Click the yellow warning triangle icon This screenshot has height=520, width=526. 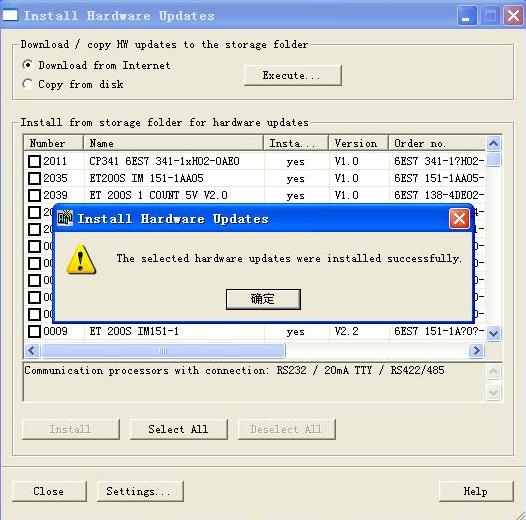click(x=81, y=259)
